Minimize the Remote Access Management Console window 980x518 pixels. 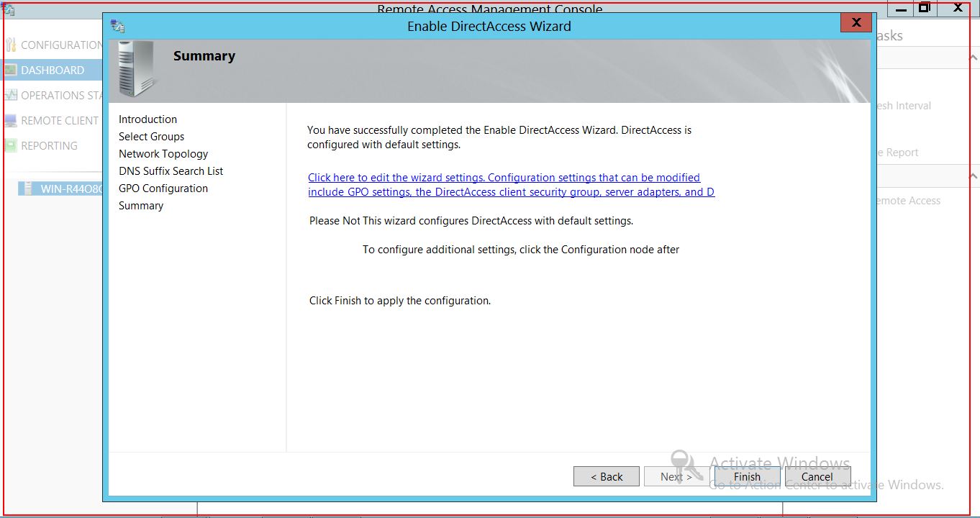(900, 9)
